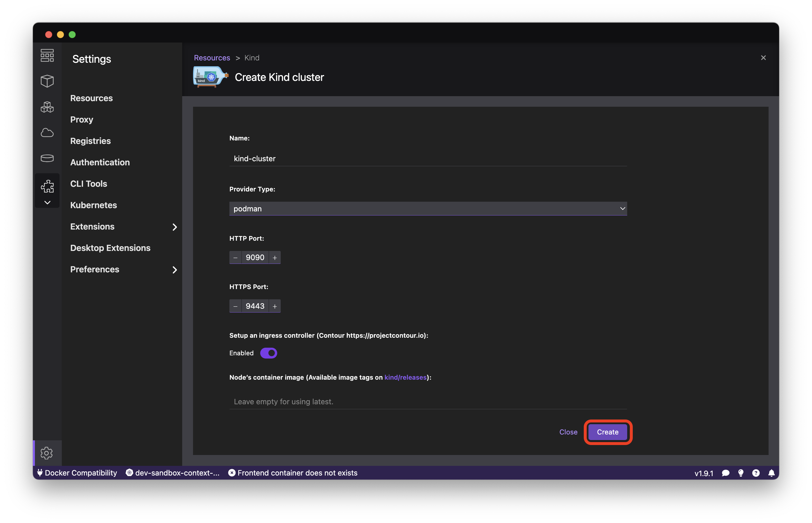The width and height of the screenshot is (812, 523).
Task: Open the Containers cube icon
Action: tap(47, 81)
